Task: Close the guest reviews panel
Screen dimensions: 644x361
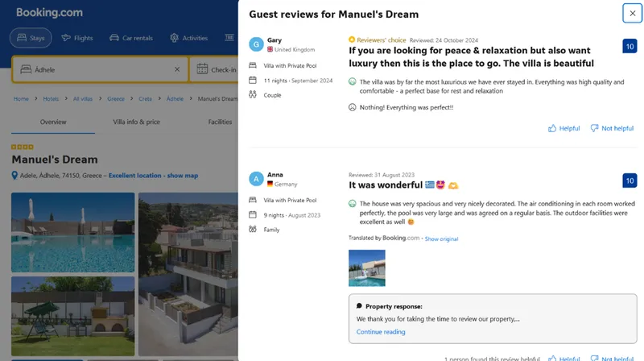Action: pyautogui.click(x=632, y=13)
